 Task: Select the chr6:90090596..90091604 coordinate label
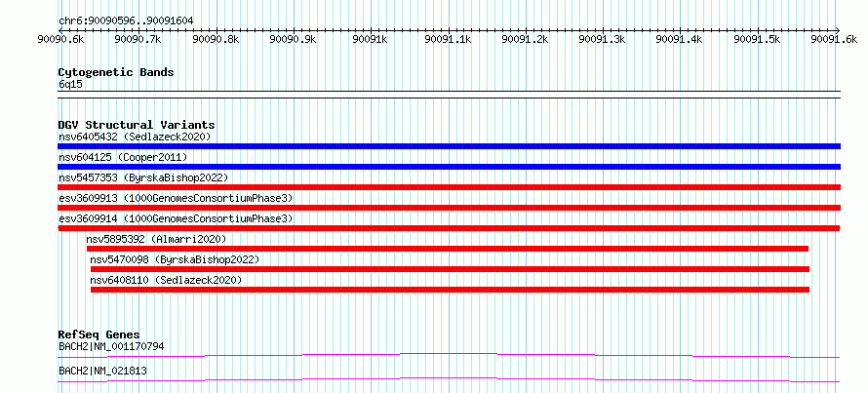click(126, 20)
